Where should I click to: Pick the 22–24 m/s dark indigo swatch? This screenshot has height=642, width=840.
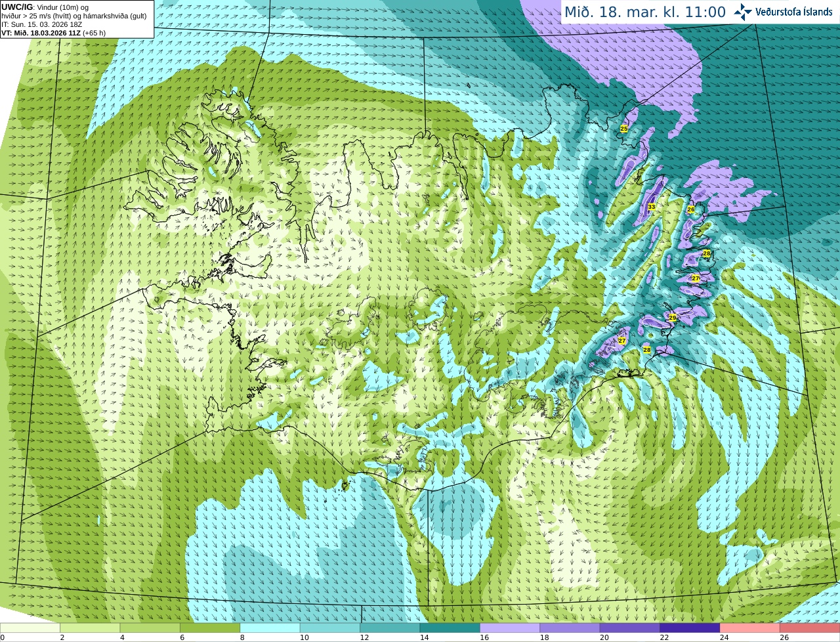pos(690,628)
